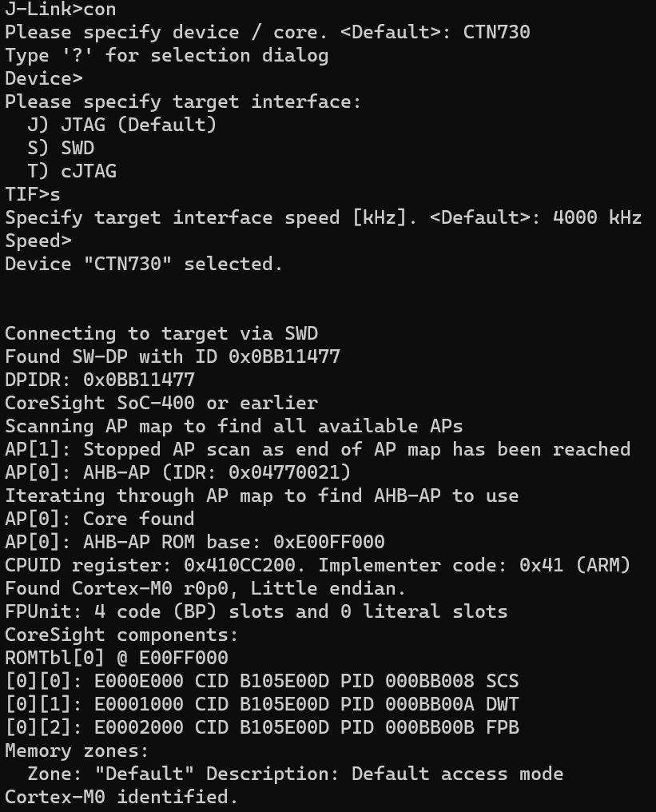Click the "DPIDR: 0x0BB11477" line

100,380
